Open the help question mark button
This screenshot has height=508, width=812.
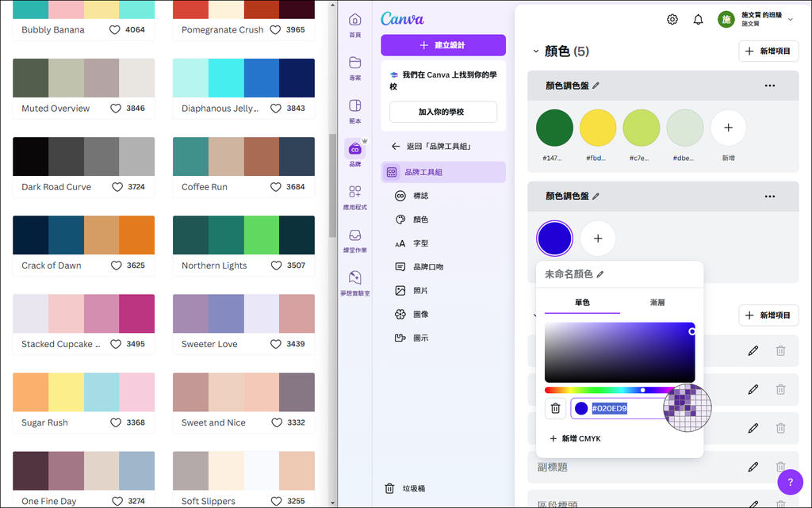(x=791, y=482)
